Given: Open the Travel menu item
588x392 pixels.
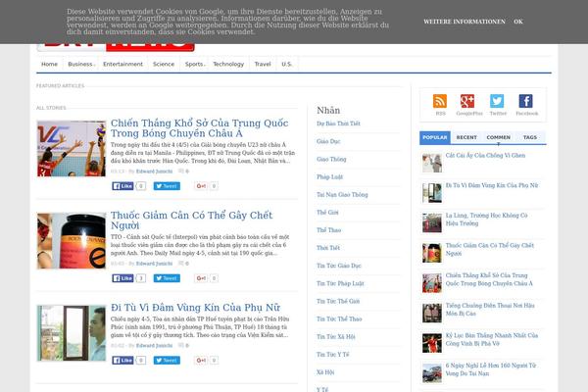Looking at the screenshot, I should pos(263,64).
